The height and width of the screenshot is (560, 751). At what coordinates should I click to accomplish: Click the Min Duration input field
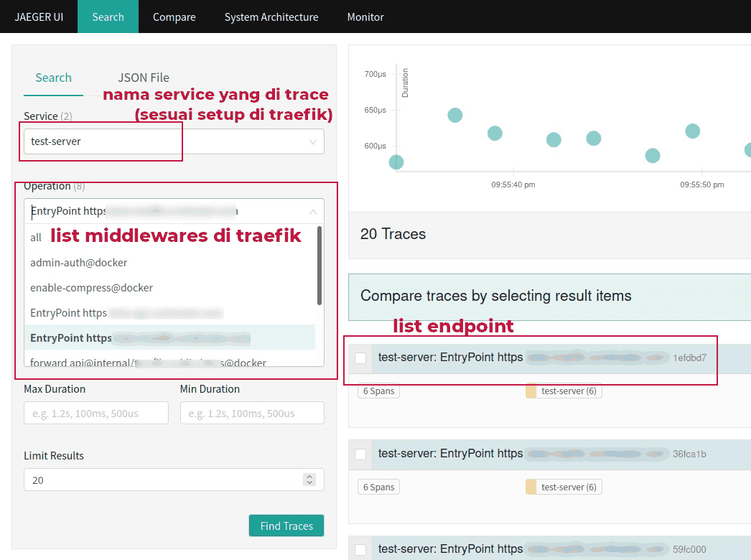[x=252, y=413]
